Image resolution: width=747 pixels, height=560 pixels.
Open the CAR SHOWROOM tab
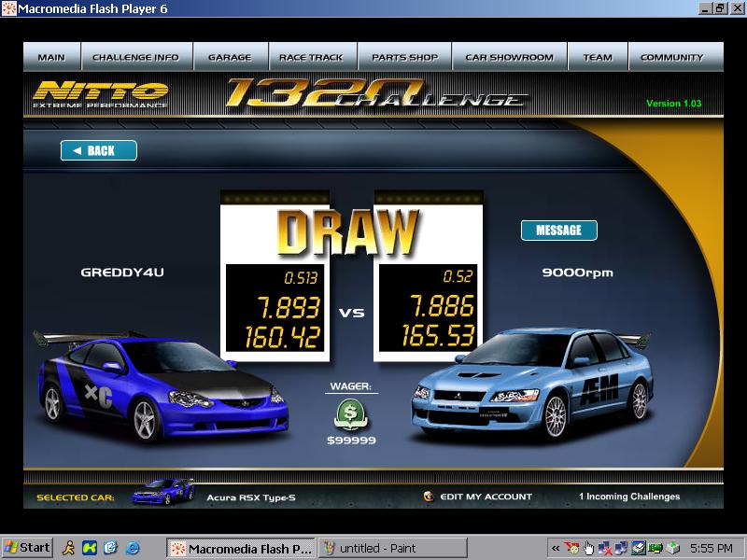point(509,57)
